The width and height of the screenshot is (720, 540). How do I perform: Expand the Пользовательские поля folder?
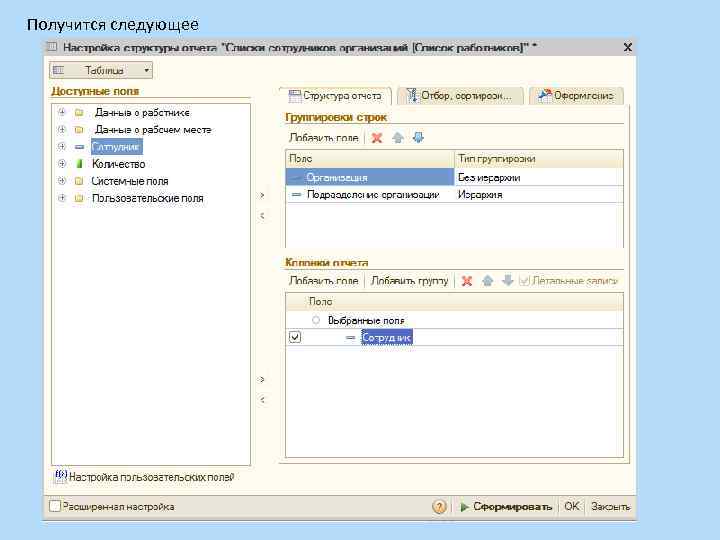tap(62, 198)
